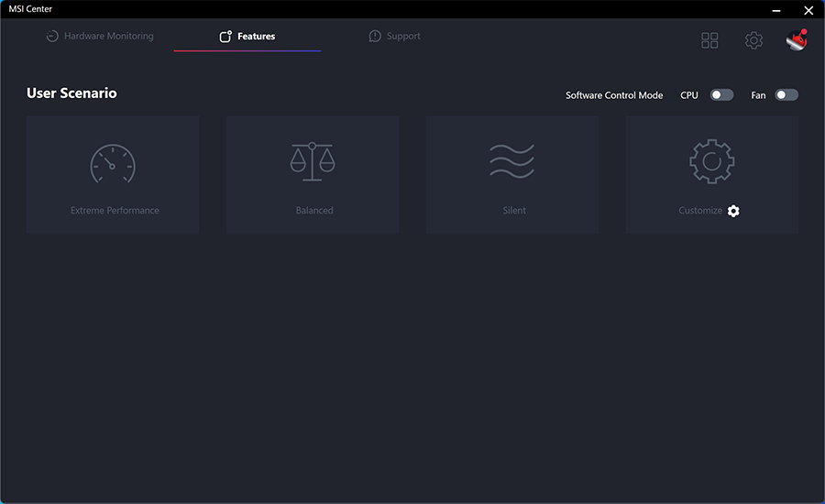Screen dimensions: 825x504
Task: Close the MSI Center window
Action: coord(808,10)
